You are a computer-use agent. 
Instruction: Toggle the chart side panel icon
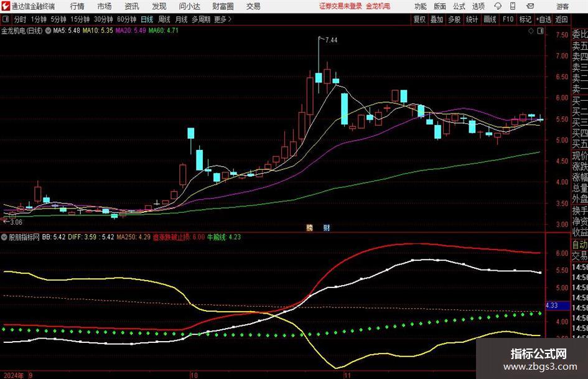pyautogui.click(x=540, y=31)
